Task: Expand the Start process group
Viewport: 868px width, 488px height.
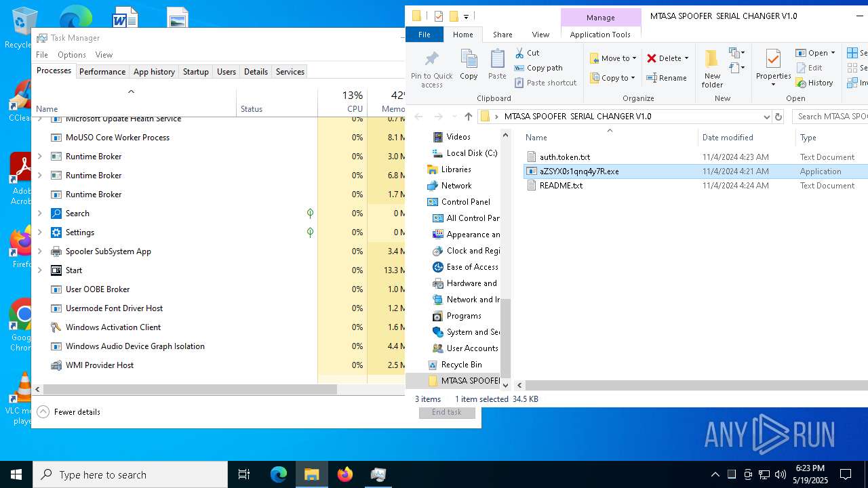Action: click(x=39, y=270)
